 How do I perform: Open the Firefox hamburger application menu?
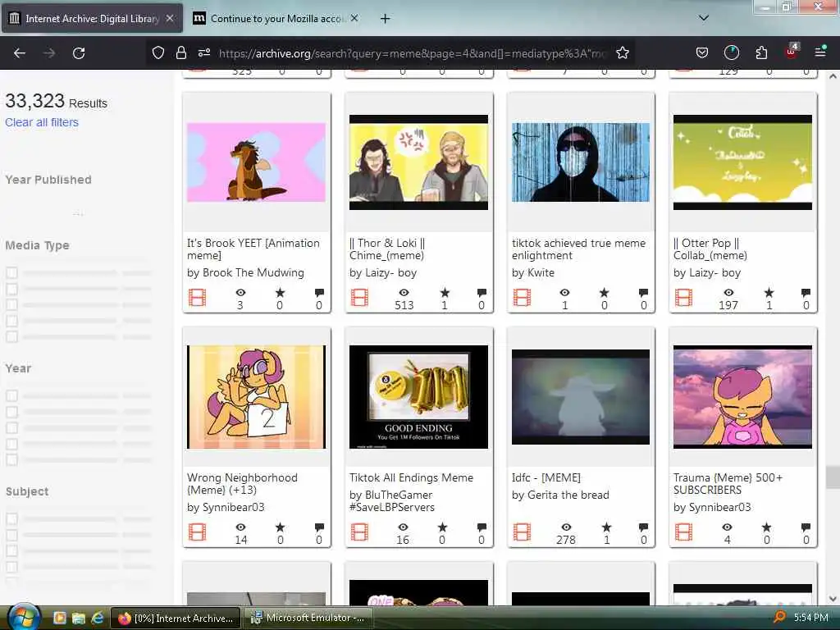(x=820, y=52)
